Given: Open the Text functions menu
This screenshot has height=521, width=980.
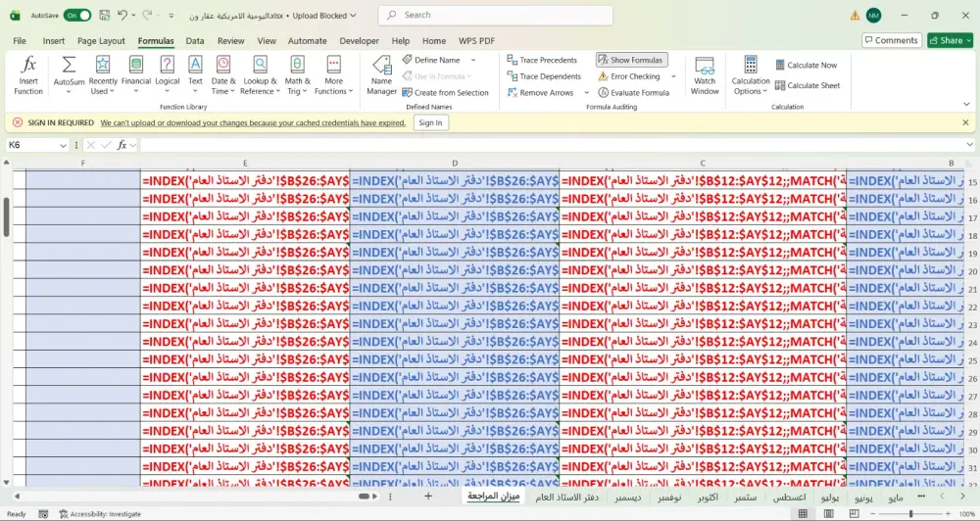Looking at the screenshot, I should (x=195, y=75).
